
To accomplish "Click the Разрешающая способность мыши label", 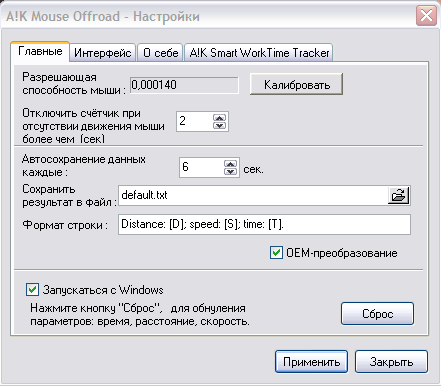I will 74,84.
